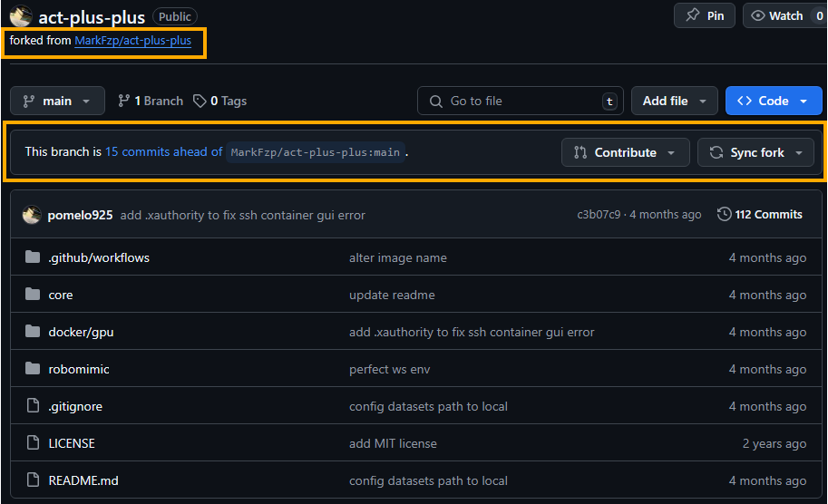Click the branch icon in main selector
Viewport: 828px width, 504px height.
[x=29, y=101]
